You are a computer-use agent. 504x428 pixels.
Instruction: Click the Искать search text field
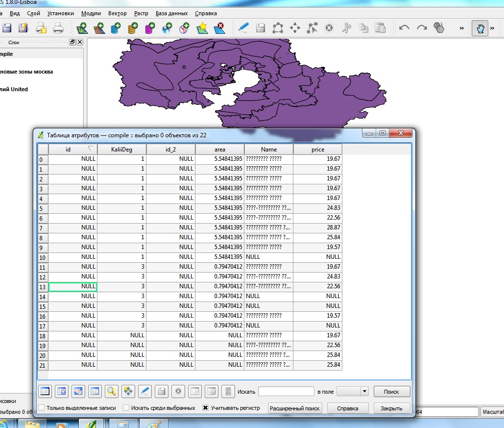(x=286, y=391)
